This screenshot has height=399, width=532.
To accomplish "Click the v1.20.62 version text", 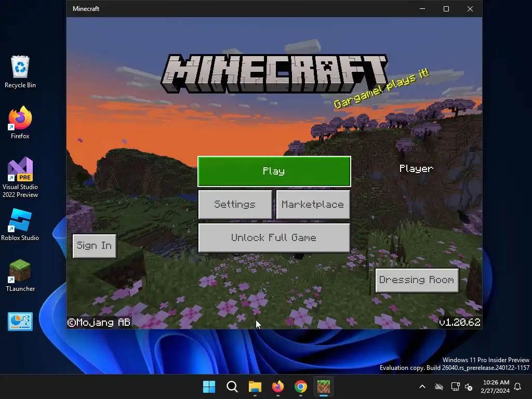I will tap(460, 322).
